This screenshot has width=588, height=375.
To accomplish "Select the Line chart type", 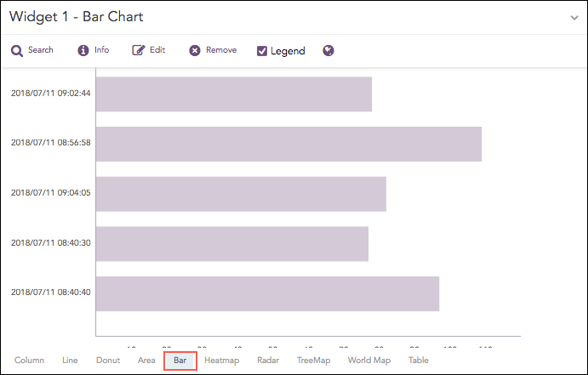I will pyautogui.click(x=70, y=361).
